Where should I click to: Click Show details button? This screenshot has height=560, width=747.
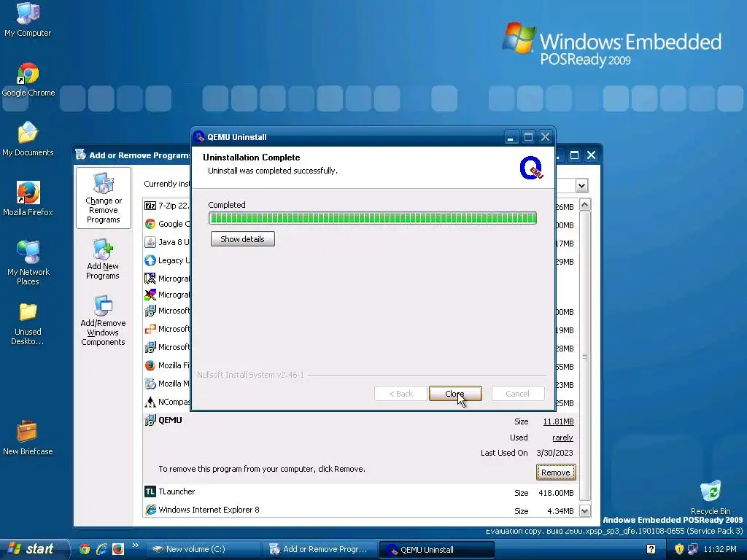pyautogui.click(x=242, y=239)
